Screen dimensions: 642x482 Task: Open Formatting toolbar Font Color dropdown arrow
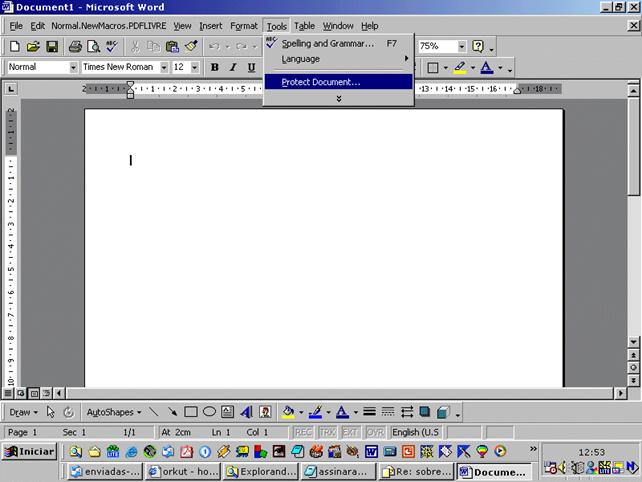click(x=500, y=68)
